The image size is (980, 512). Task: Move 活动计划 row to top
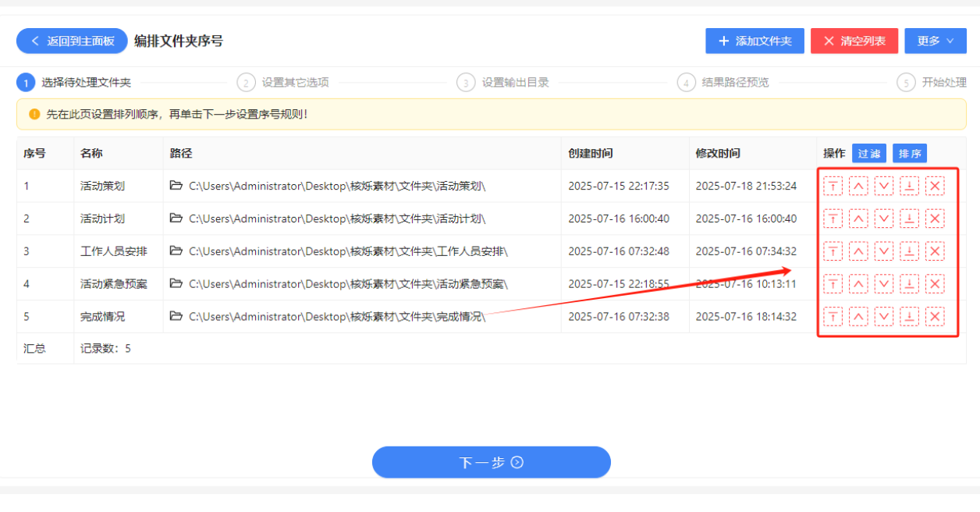(833, 219)
